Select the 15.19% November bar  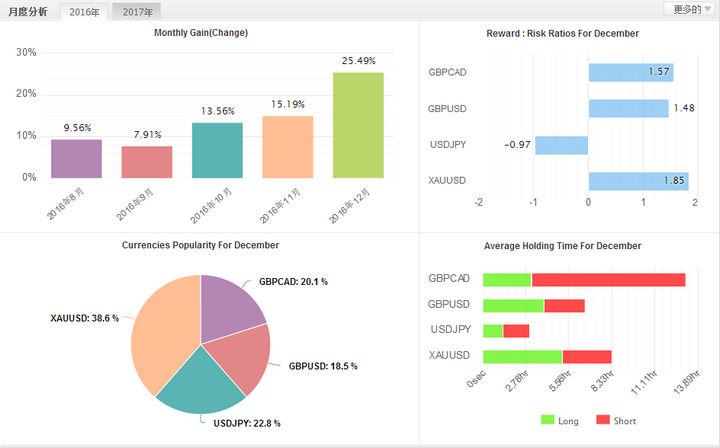coord(288,147)
